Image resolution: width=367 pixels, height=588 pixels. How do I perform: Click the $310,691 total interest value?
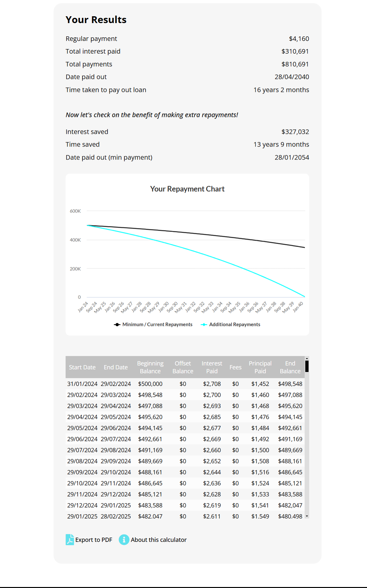tap(295, 51)
